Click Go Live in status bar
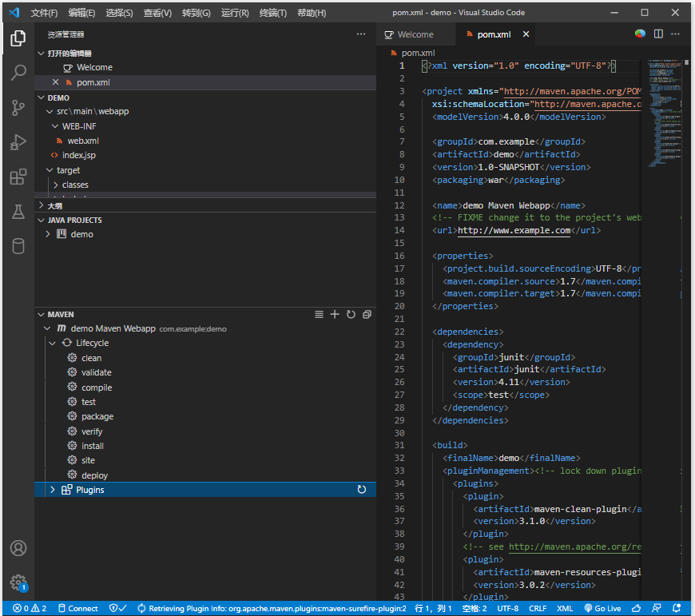 602,608
